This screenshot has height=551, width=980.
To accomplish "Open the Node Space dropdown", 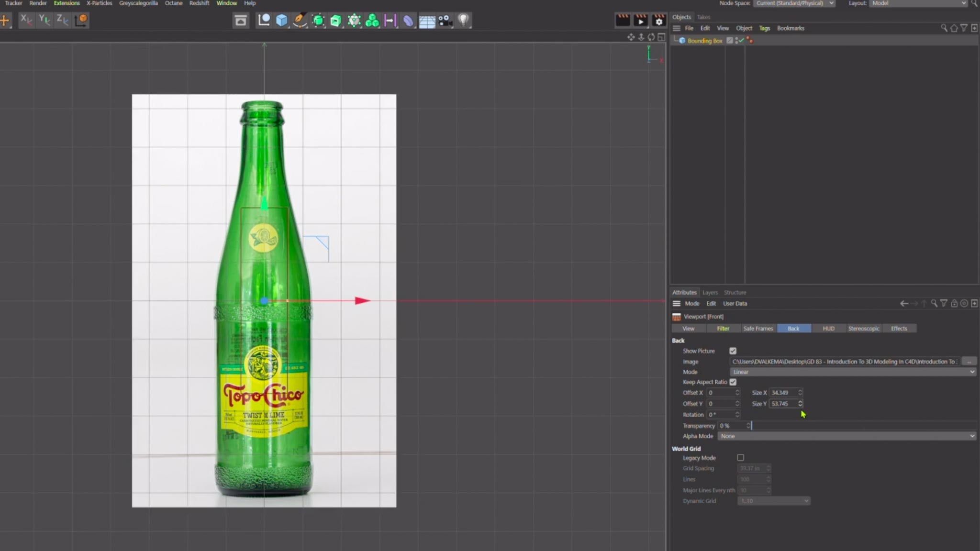I will coord(794,3).
